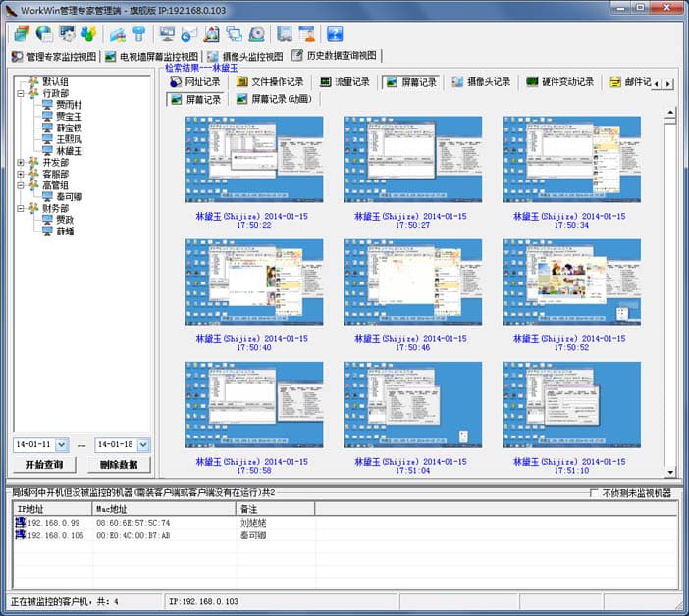Select the 屏幕记录(动画) sub-tab

pyautogui.click(x=274, y=99)
